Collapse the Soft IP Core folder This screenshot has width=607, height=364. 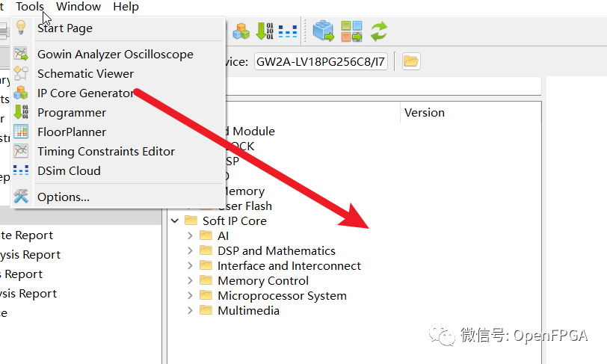pos(175,221)
